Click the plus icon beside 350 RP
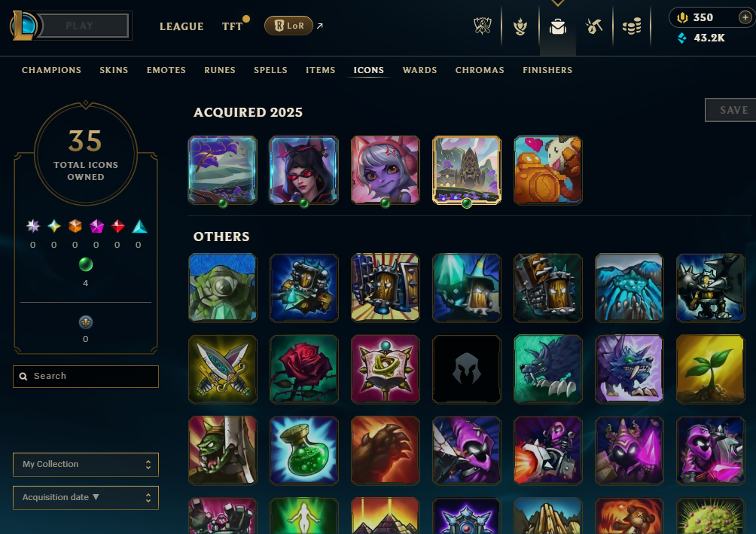The image size is (756, 534). [x=745, y=17]
